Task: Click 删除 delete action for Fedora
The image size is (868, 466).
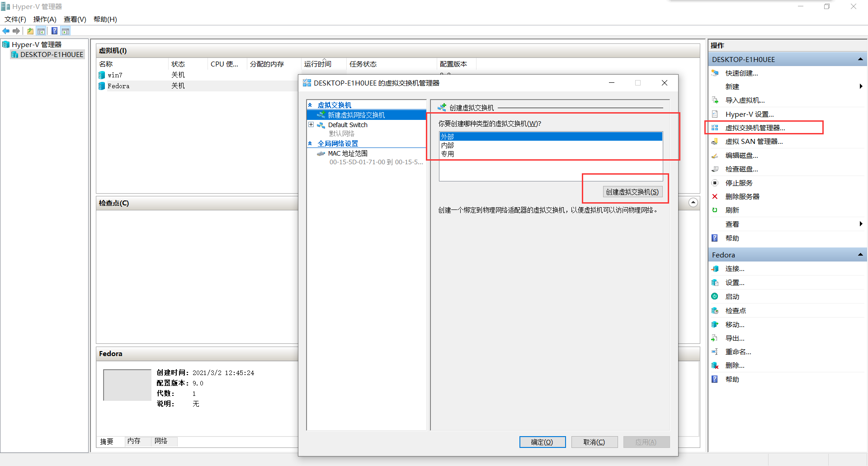Action: pos(735,365)
